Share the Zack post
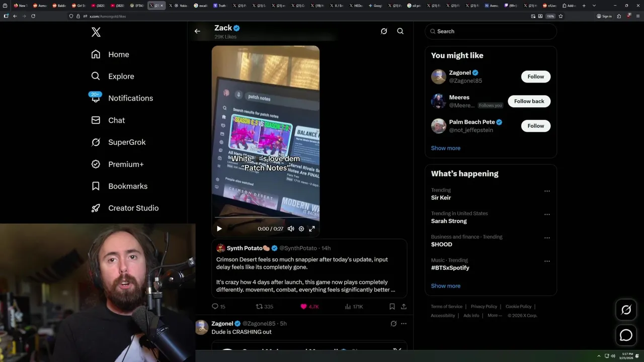644x362 pixels. click(x=404, y=306)
